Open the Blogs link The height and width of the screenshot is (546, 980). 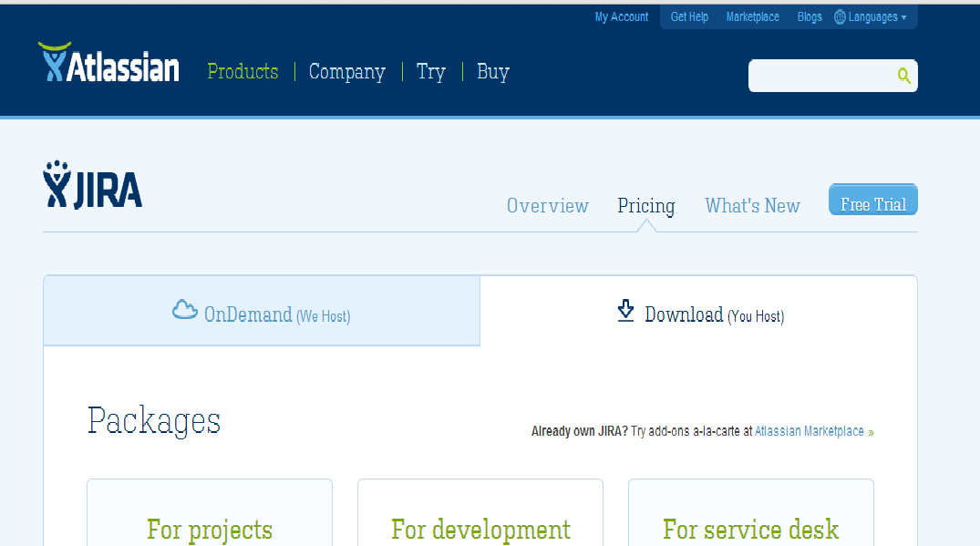pos(810,17)
